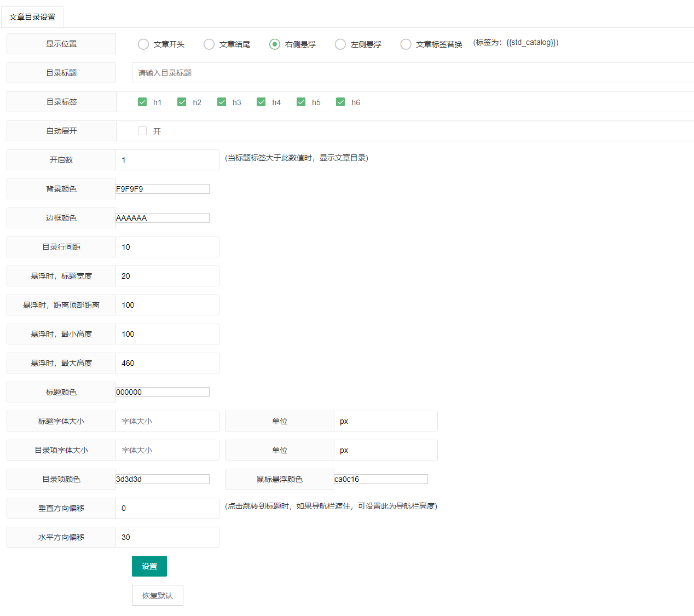Screen dimensions: 694x616
Task: Open the 背景颜色 color field F9F9F9
Action: click(x=163, y=189)
